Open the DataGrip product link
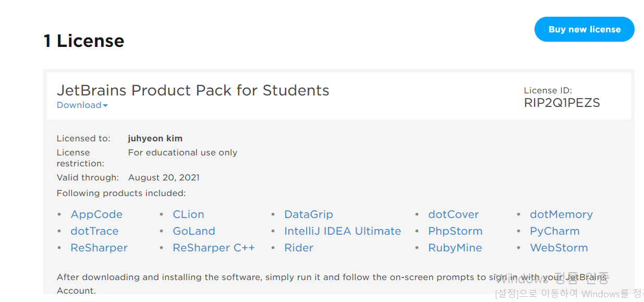Image resolution: width=644 pixels, height=302 pixels. click(x=308, y=214)
